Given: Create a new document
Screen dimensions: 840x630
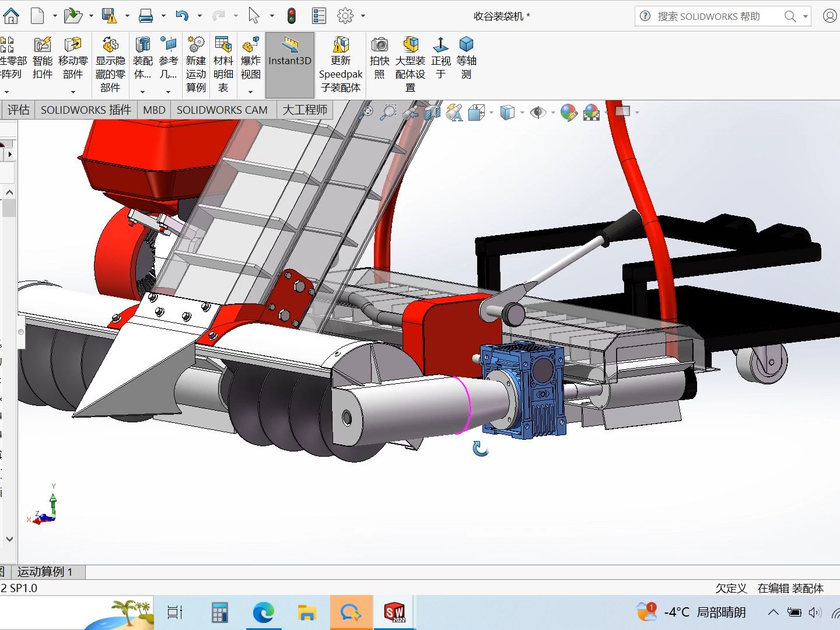Looking at the screenshot, I should pos(37,16).
